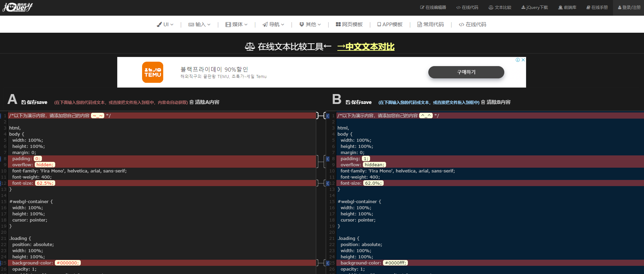Click the trash icon next to 清除B内容
The image size is (644, 274).
[483, 102]
